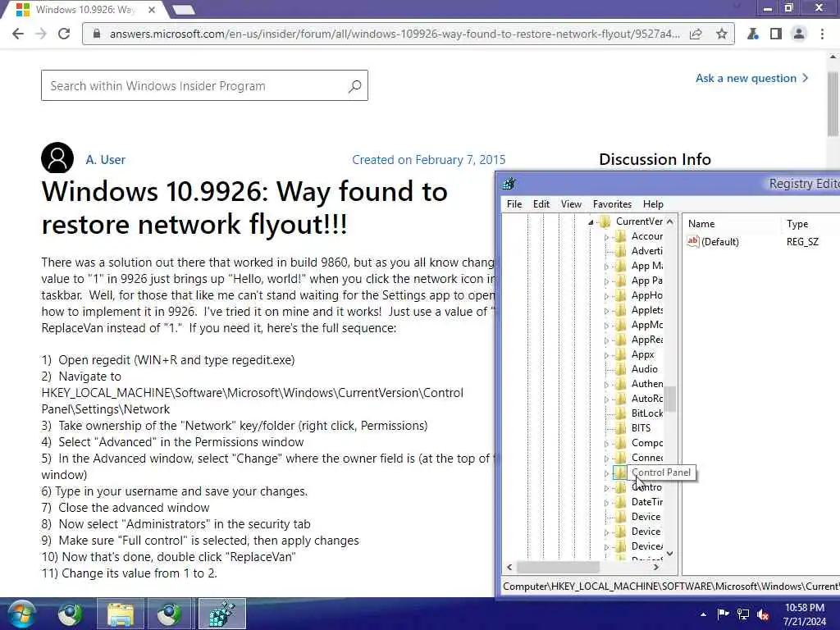Show hidden tray icons arrow

point(703,614)
